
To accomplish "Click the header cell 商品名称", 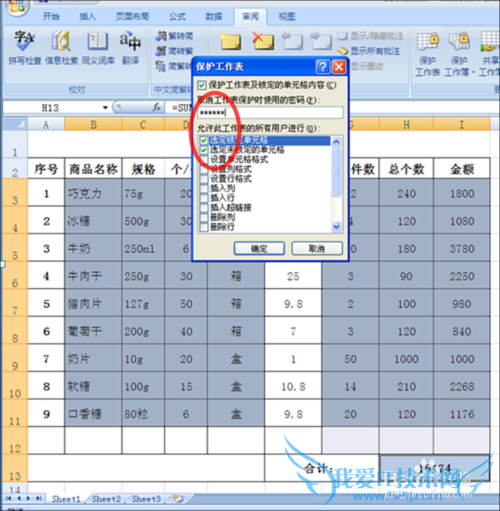I will point(93,169).
